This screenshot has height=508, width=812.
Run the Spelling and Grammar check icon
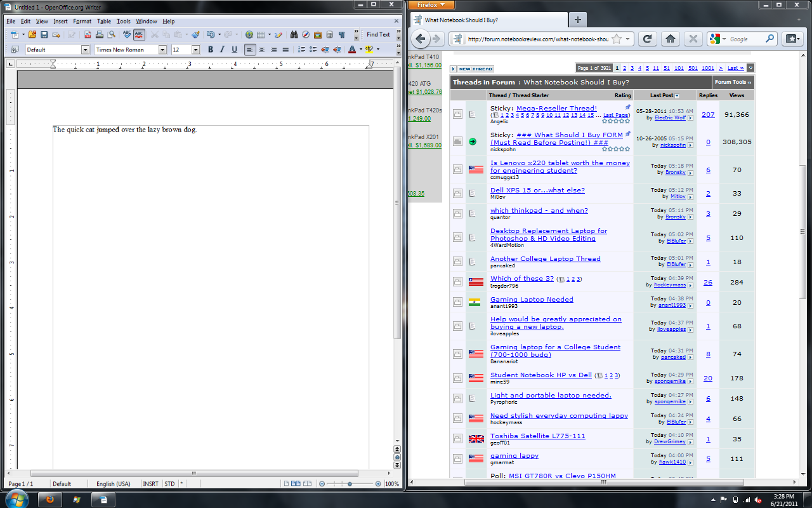point(127,35)
